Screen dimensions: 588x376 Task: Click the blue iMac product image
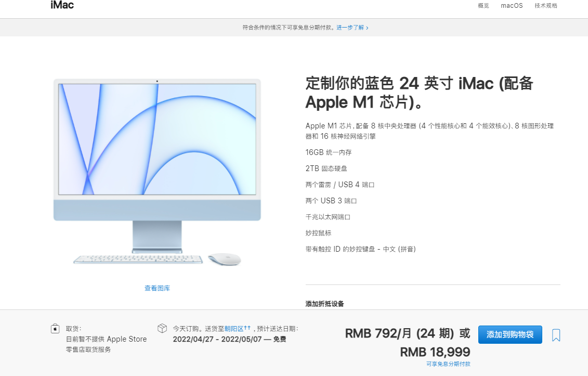coord(157,172)
